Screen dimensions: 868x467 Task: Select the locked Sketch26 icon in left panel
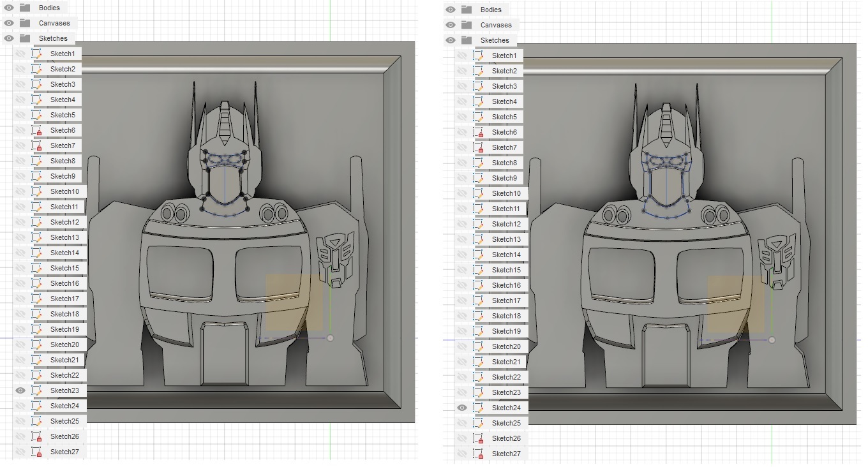pos(37,436)
